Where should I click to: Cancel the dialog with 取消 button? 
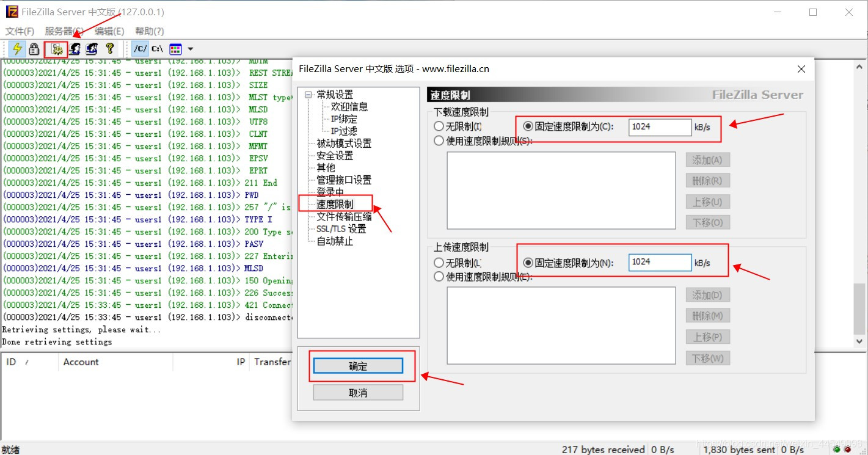click(x=358, y=393)
